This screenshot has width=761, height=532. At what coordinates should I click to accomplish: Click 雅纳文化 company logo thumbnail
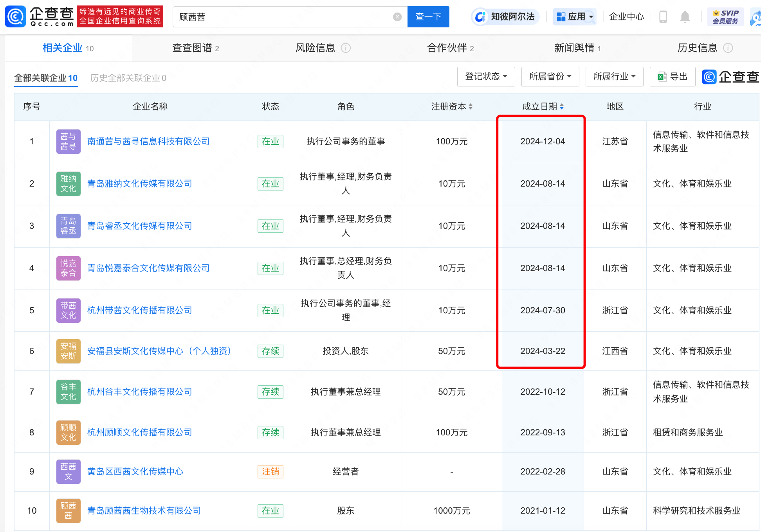(69, 184)
